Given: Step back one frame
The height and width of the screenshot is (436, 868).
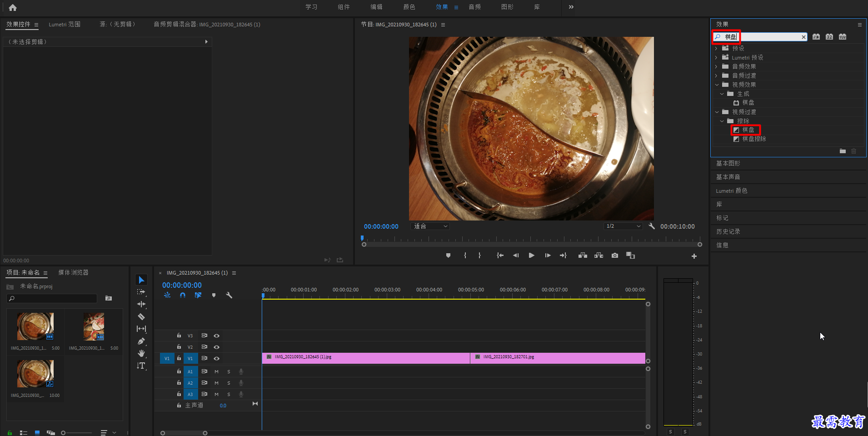Looking at the screenshot, I should click(516, 256).
